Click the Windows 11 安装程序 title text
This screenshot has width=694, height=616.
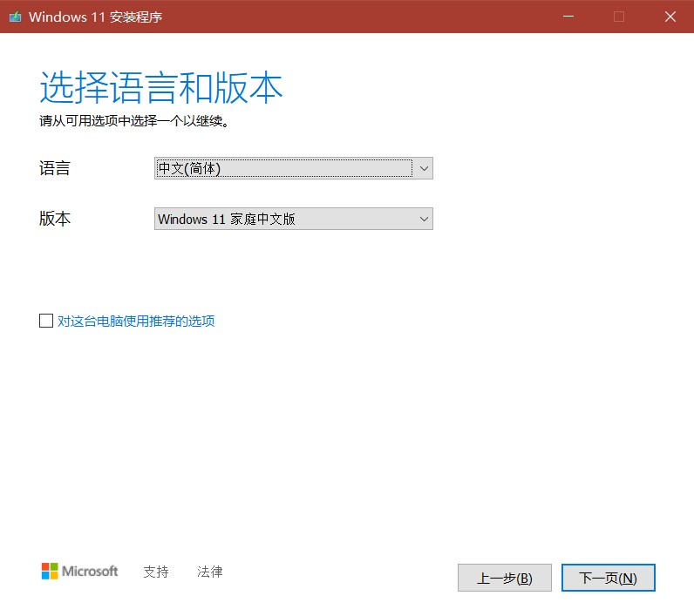(x=96, y=17)
